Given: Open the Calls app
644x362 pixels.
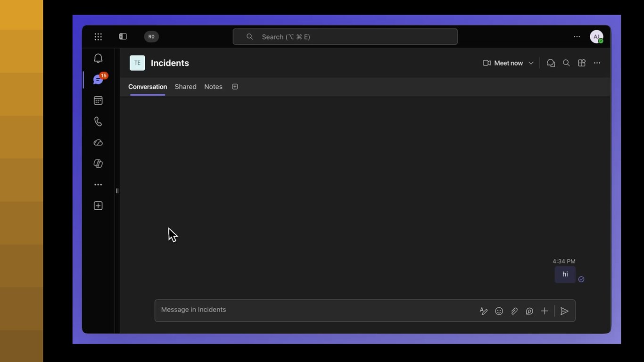Looking at the screenshot, I should click(98, 122).
